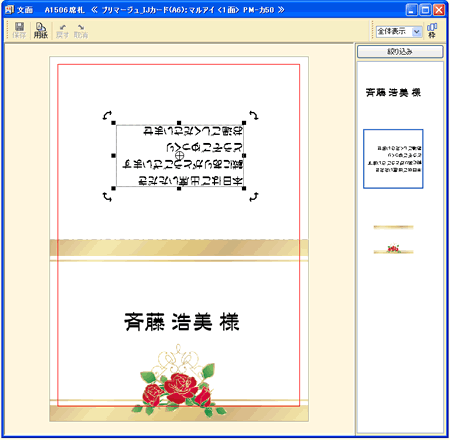The width and height of the screenshot is (450, 440).
Task: Click the 保存 save icon
Action: click(x=19, y=30)
